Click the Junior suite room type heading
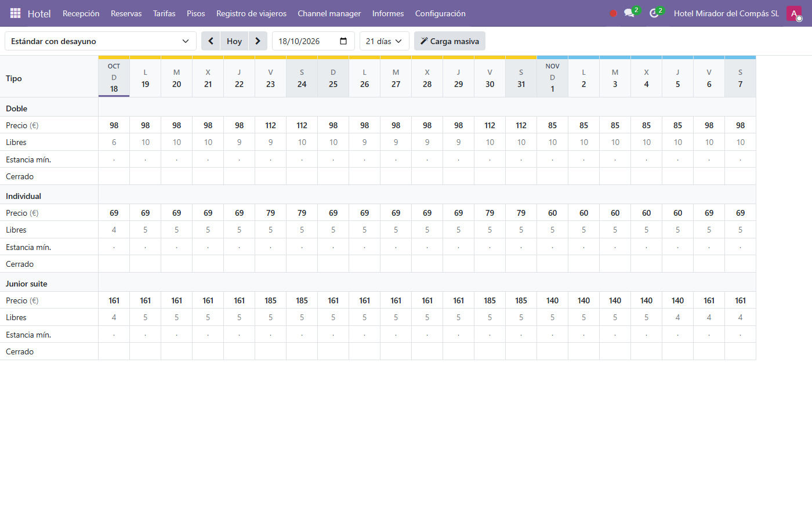Viewport: 812px width, 522px height. point(27,284)
